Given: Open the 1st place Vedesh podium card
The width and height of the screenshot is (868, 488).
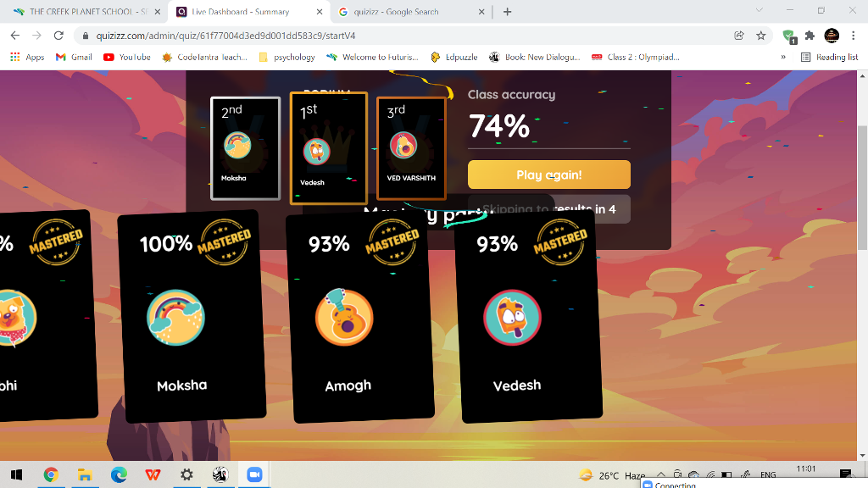Looking at the screenshot, I should coord(329,147).
